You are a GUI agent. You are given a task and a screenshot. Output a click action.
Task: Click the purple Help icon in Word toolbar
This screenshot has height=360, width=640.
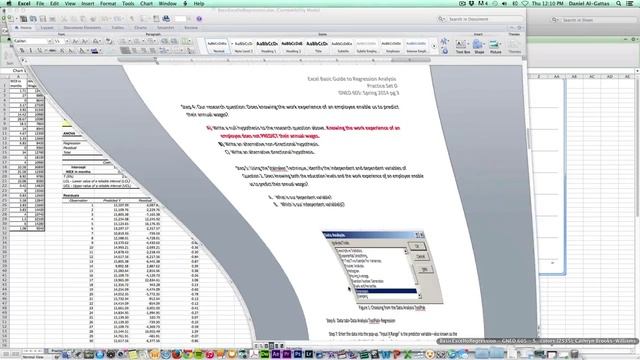[199, 19]
